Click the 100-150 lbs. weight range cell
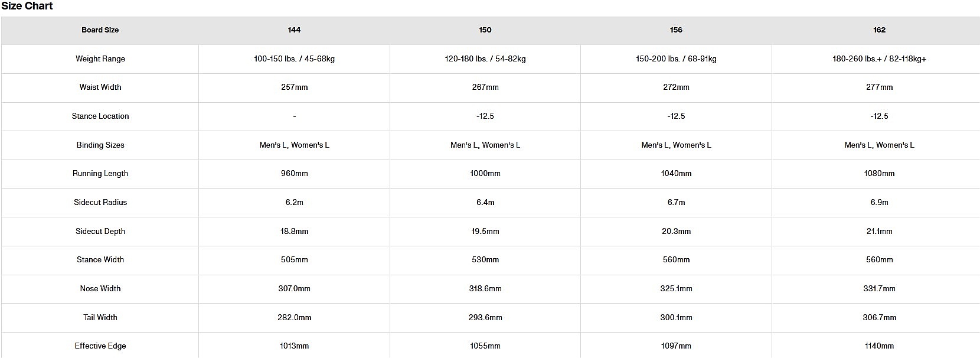The image size is (980, 358). click(x=294, y=59)
